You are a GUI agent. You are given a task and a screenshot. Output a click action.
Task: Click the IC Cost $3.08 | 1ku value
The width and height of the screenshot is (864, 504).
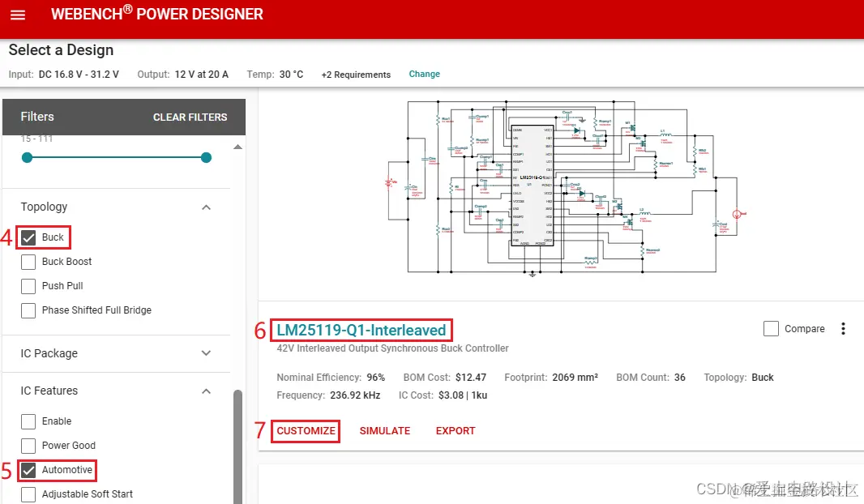pyautogui.click(x=463, y=395)
